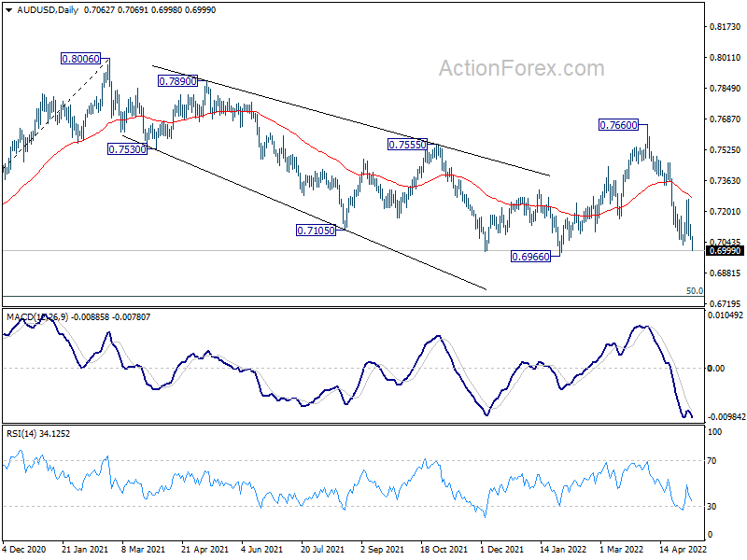
Task: Click the 50.0 Fibonacci level label
Action: click(694, 291)
